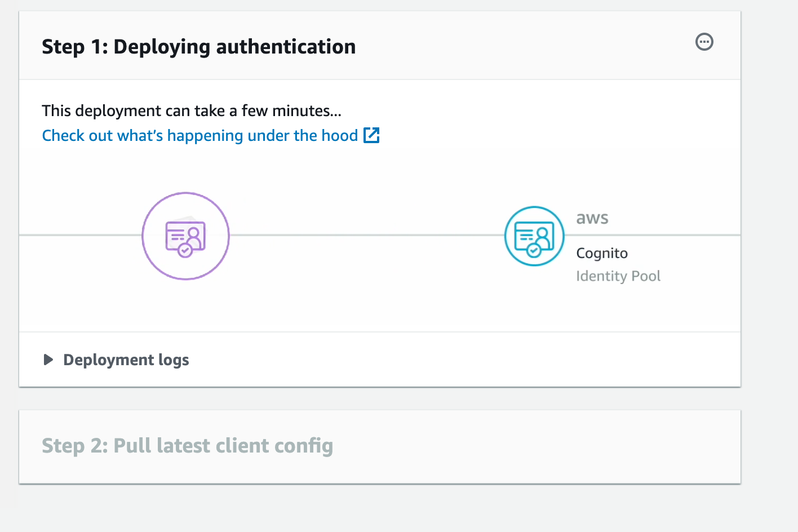Click the 'Step 1: Deploying authentication' heading
Viewport: 798px width, 532px height.
[x=199, y=46]
